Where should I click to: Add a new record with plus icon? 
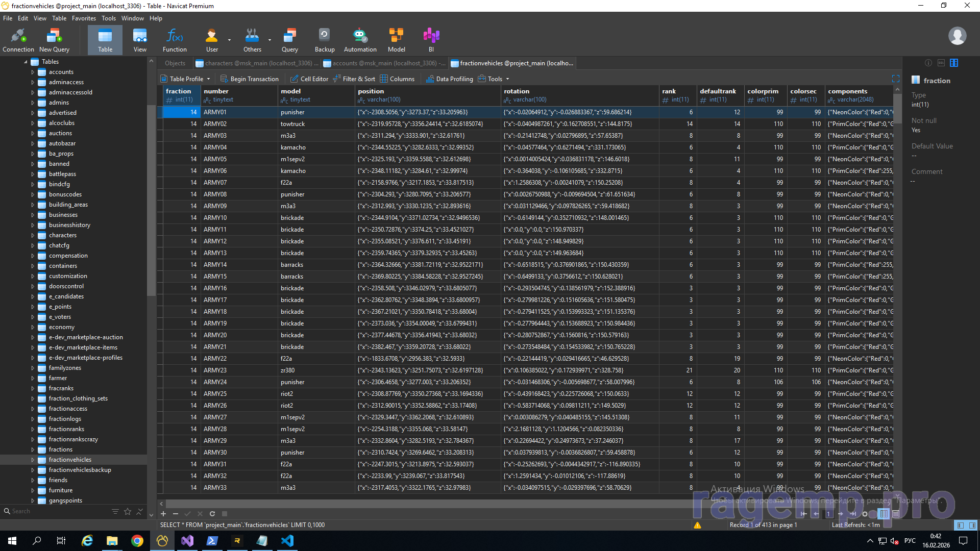tap(163, 514)
